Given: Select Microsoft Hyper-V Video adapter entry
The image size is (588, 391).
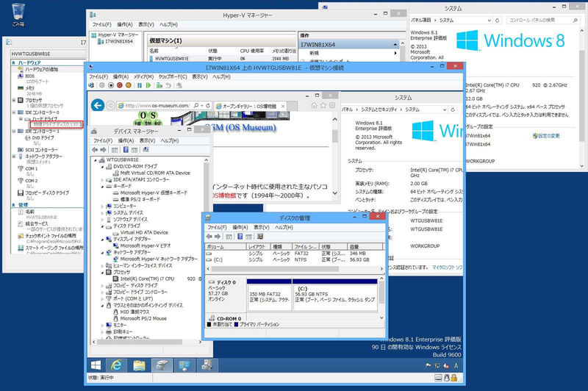Looking at the screenshot, I should [x=142, y=246].
